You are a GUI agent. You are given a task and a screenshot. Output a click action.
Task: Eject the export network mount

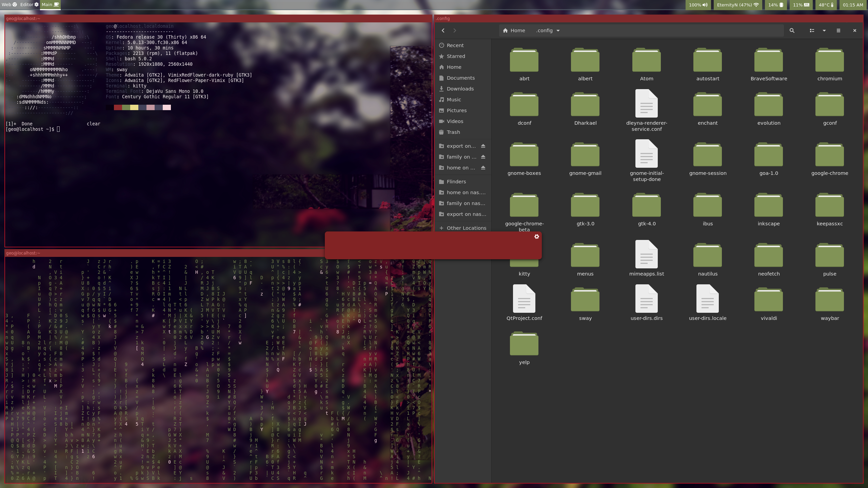[483, 146]
